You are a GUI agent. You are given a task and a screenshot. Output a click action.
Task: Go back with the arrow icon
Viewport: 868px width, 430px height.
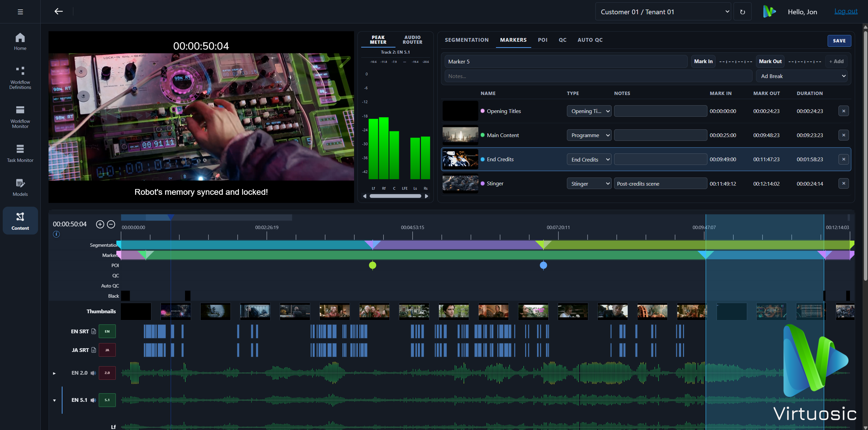tap(59, 12)
